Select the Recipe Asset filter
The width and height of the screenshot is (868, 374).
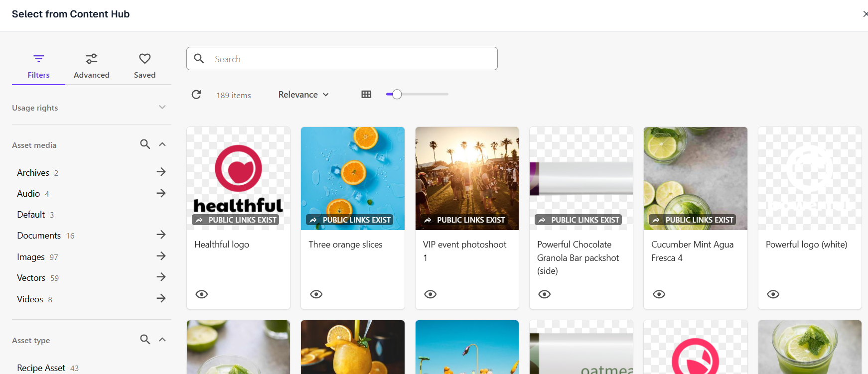pyautogui.click(x=48, y=368)
